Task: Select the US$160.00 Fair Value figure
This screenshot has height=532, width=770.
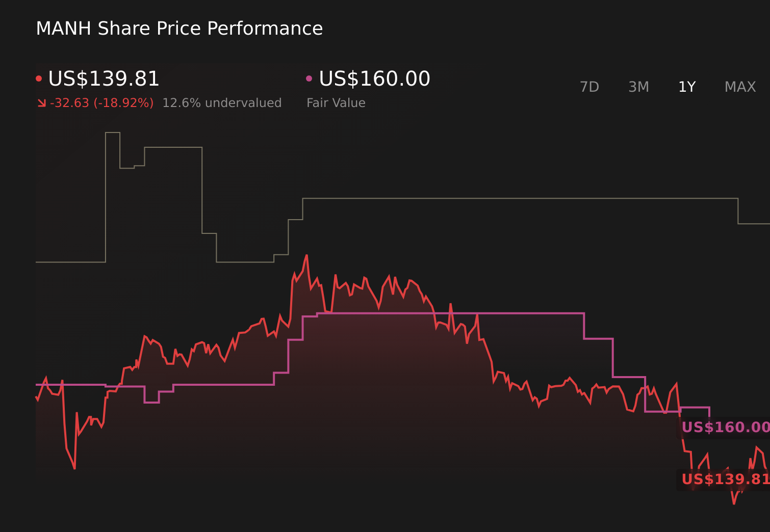Action: click(374, 79)
